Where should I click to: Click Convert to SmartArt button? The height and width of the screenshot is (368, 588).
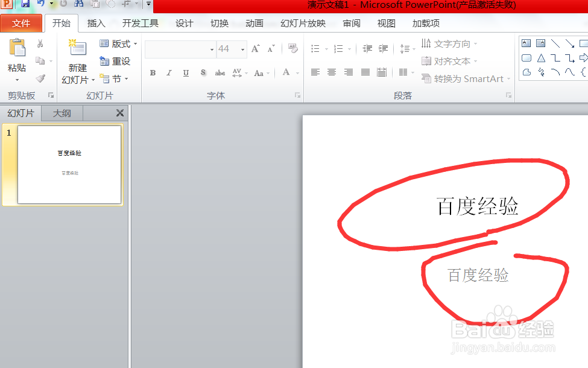click(466, 79)
